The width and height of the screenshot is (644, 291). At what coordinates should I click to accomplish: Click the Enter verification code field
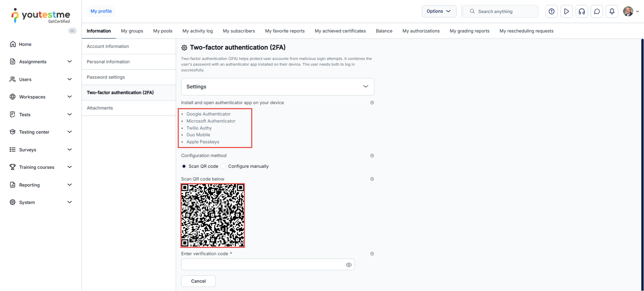[262, 265]
